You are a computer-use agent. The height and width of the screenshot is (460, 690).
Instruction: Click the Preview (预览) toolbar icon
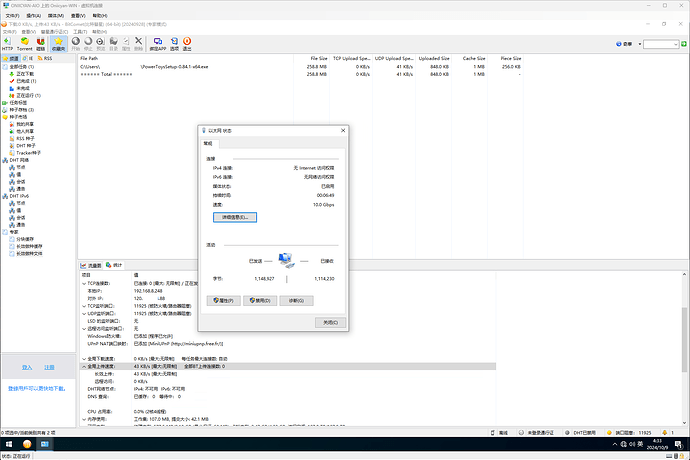pyautogui.click(x=100, y=44)
